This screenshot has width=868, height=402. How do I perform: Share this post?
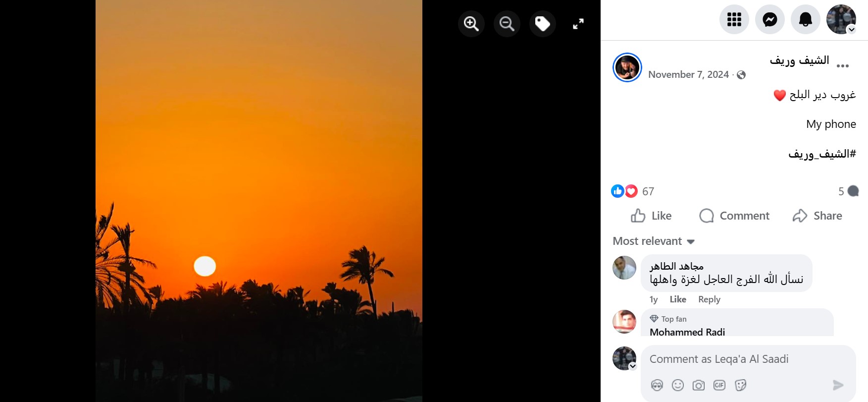[817, 216]
